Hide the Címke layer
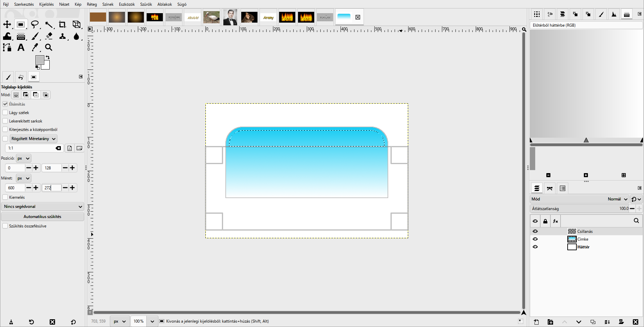Viewport: 644px width, 327px height. (535, 239)
